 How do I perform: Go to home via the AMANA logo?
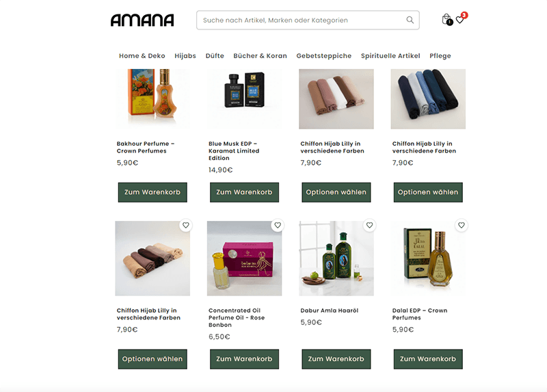tap(142, 21)
